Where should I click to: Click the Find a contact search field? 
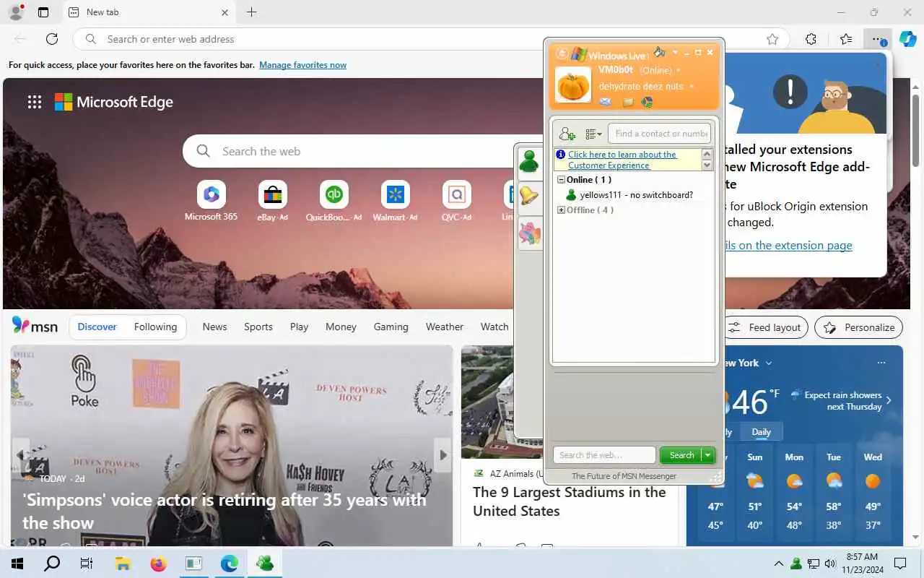(x=660, y=134)
